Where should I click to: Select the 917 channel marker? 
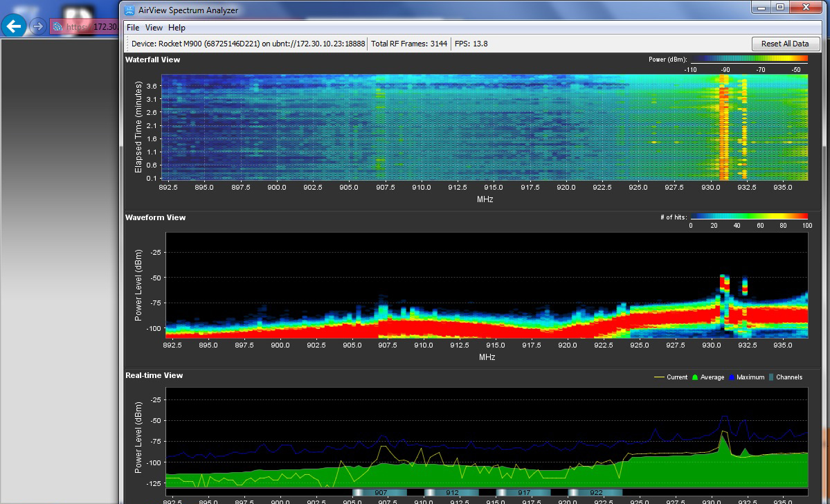point(523,492)
